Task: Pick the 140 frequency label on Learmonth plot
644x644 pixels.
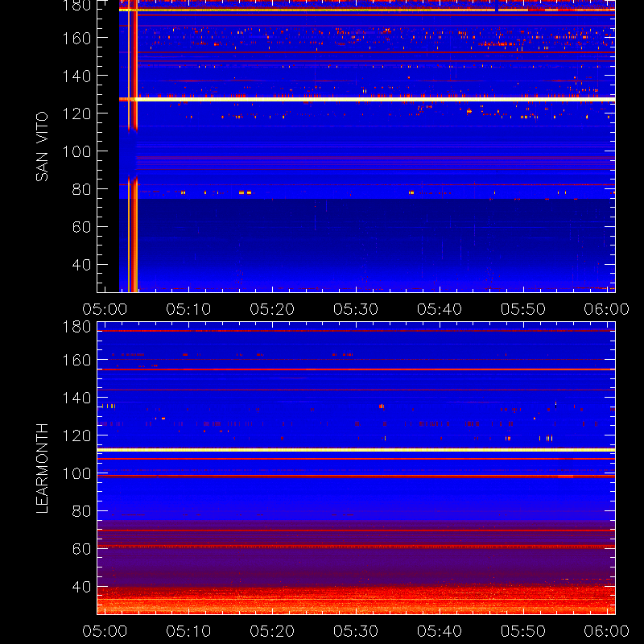Action: [x=76, y=398]
